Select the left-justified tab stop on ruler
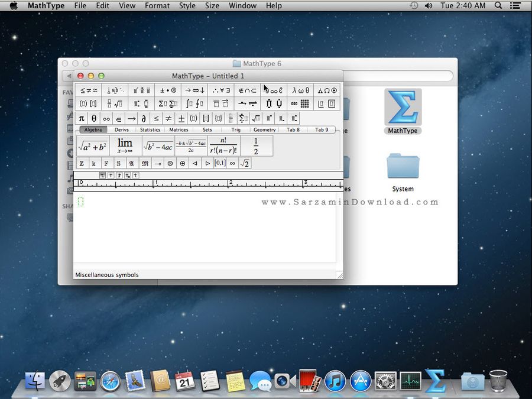This screenshot has height=399, width=532. point(102,175)
